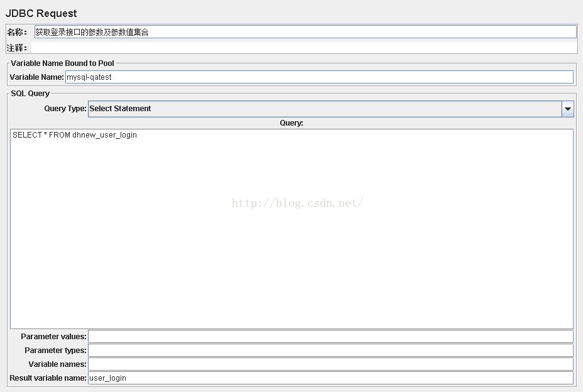Click the Parameter values input field
The width and height of the screenshot is (583, 392).
click(331, 337)
